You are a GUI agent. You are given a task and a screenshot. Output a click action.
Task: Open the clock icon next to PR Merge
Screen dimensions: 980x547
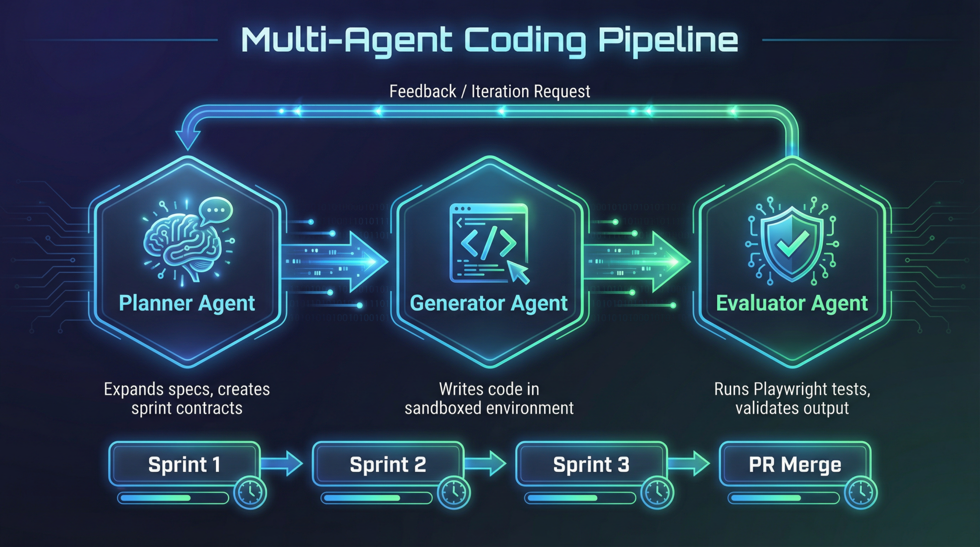[862, 494]
